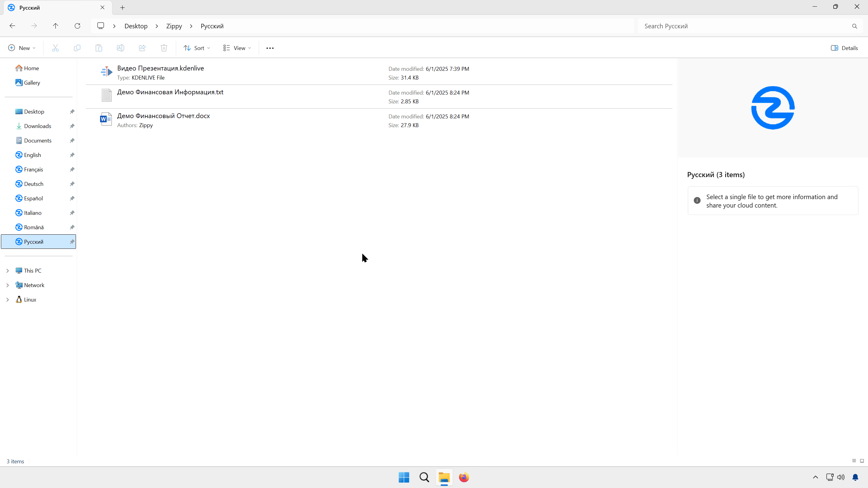Select Демо Финансовая Информация.txt file
This screenshot has width=868, height=488.
[379, 96]
